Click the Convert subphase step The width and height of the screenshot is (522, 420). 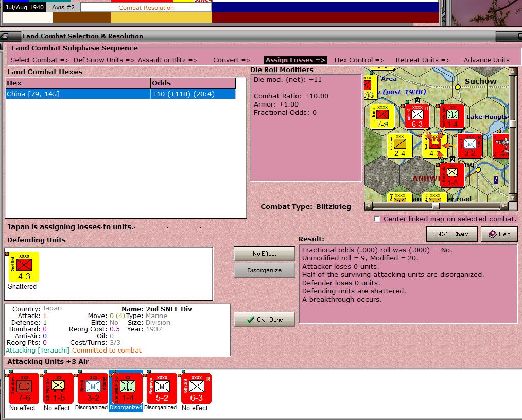click(231, 60)
